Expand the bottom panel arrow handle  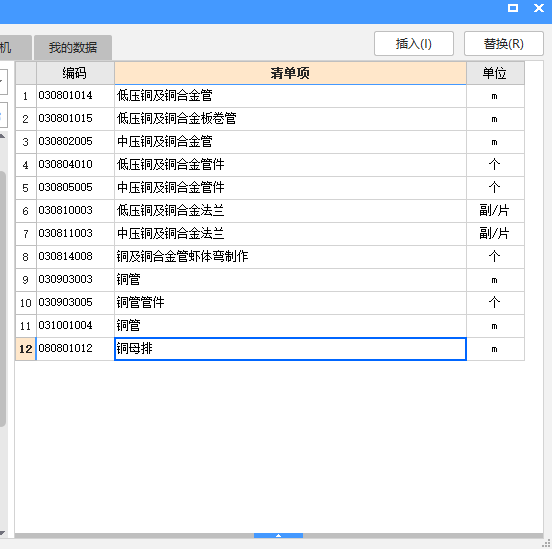[278, 536]
